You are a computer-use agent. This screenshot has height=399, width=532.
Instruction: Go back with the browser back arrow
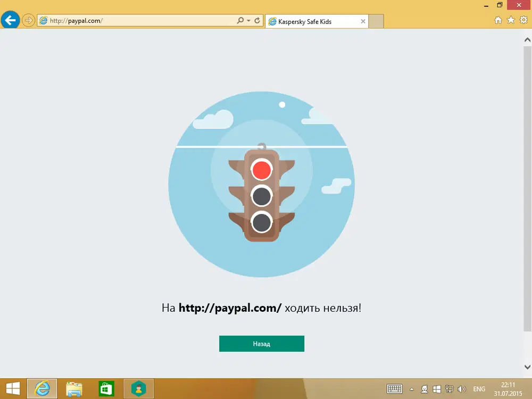[10, 20]
